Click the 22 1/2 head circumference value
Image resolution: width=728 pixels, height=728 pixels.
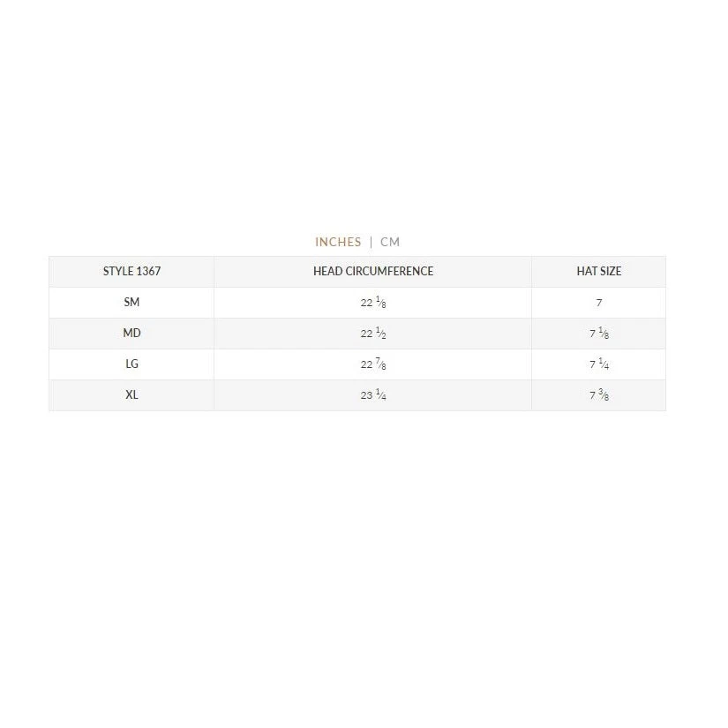373,334
